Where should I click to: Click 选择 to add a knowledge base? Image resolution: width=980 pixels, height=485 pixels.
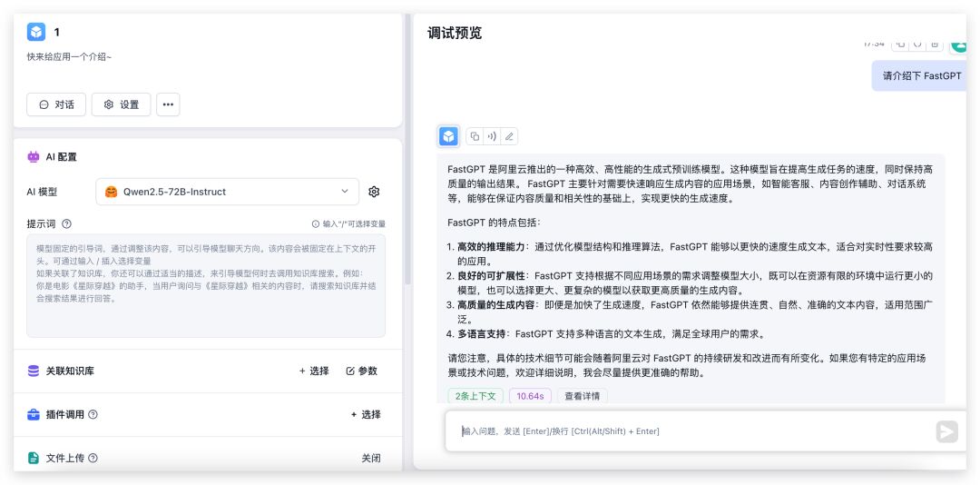[314, 371]
